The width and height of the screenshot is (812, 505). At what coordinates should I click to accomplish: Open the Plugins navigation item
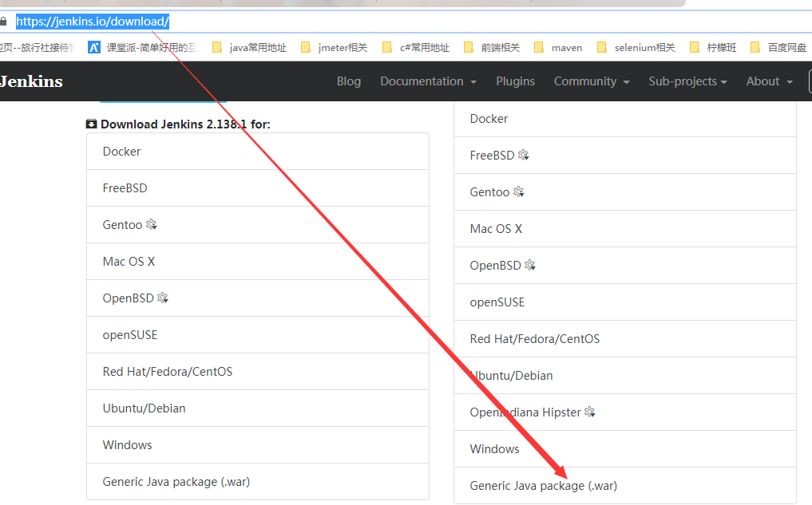[x=515, y=81]
